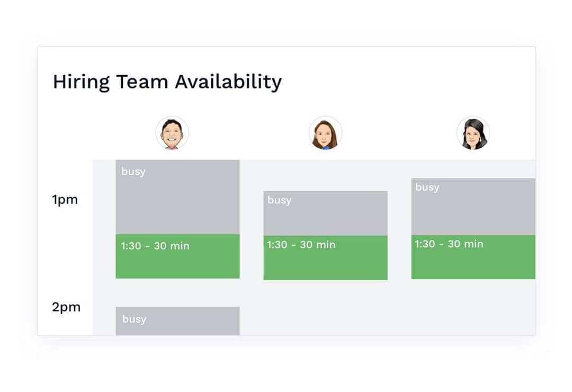The image size is (572, 392).
Task: Open the rightmost 1:30 availability slot
Action: click(473, 257)
